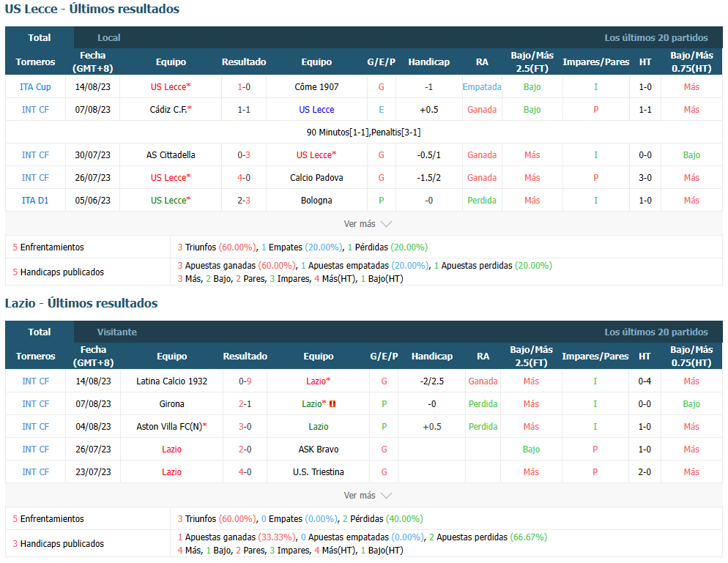Click the Impares/Pares header in US Lecce table
Screen dimensions: 728x563
(x=595, y=61)
